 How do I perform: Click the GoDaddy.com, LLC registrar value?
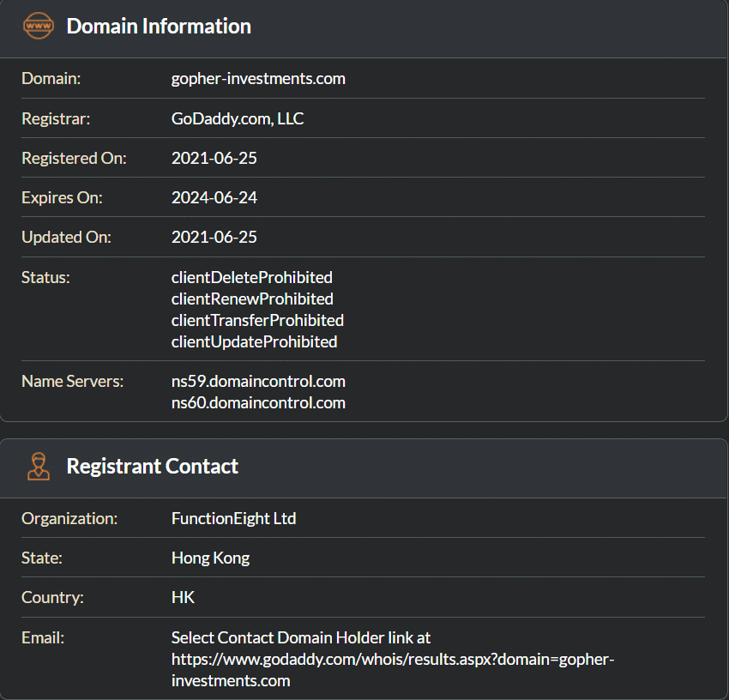pyautogui.click(x=238, y=118)
